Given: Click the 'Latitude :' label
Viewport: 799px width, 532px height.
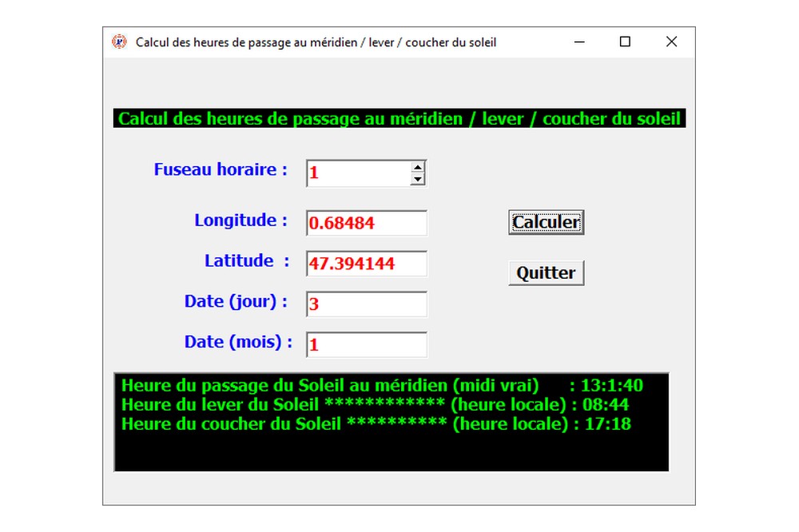Looking at the screenshot, I should pyautogui.click(x=247, y=261).
